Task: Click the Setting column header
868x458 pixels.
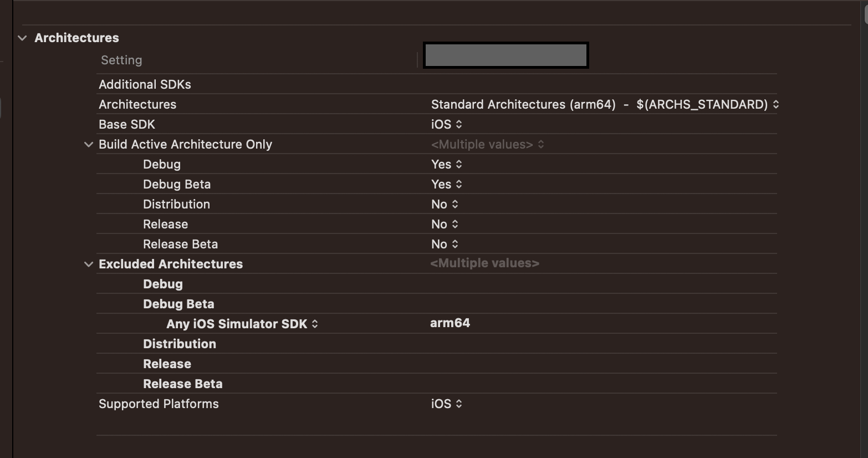Action: pyautogui.click(x=121, y=60)
